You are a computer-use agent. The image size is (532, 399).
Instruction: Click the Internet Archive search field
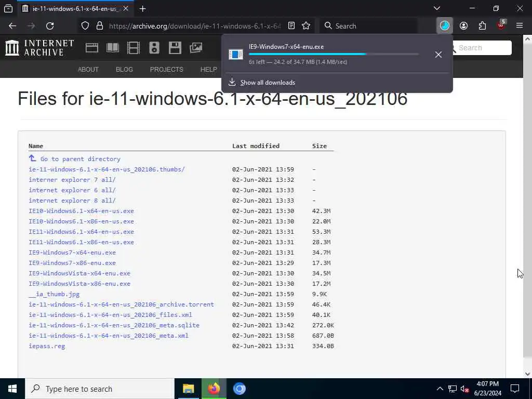pyautogui.click(x=483, y=48)
